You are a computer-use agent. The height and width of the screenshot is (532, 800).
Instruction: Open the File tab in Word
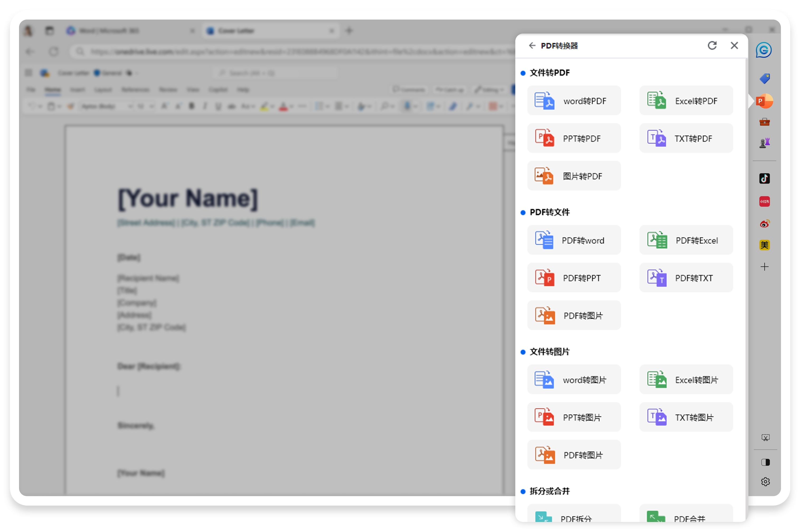[31, 90]
